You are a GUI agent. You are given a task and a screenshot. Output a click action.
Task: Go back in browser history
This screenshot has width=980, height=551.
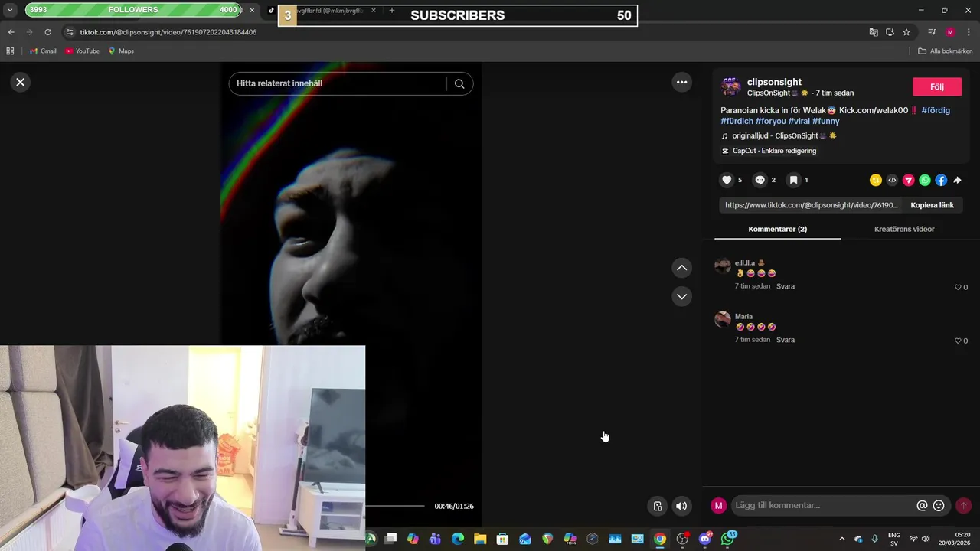(11, 32)
